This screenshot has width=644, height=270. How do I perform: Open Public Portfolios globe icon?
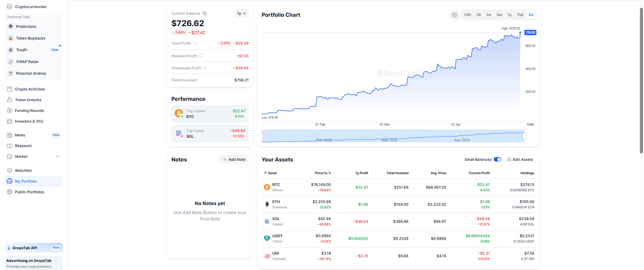(x=9, y=192)
